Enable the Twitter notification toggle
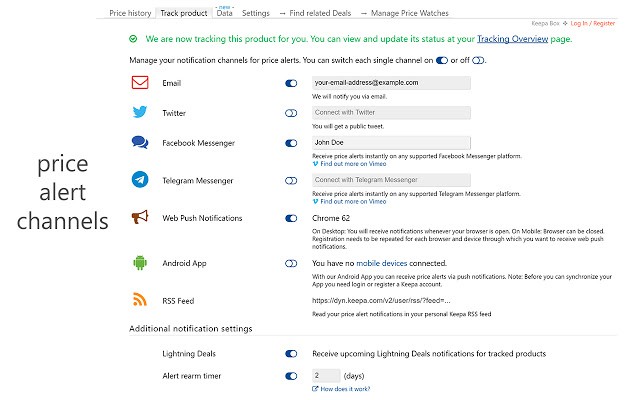This screenshot has width=640, height=400. [x=291, y=114]
